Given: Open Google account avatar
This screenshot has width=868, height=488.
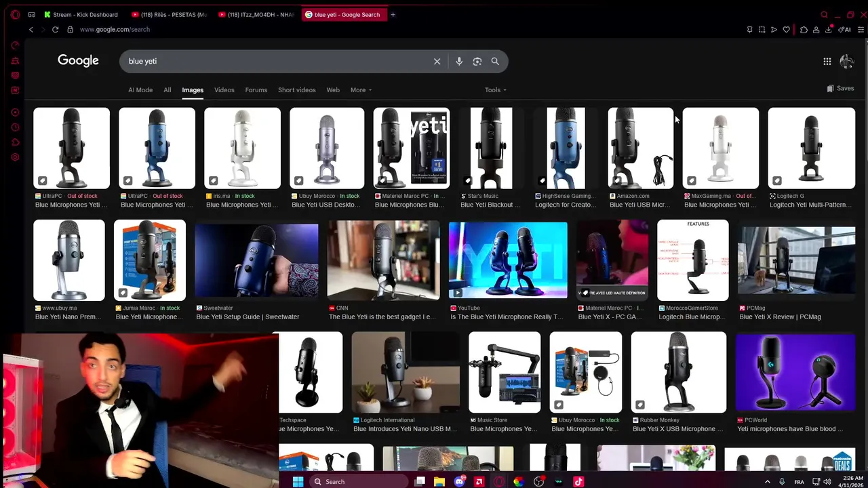Looking at the screenshot, I should pyautogui.click(x=846, y=61).
